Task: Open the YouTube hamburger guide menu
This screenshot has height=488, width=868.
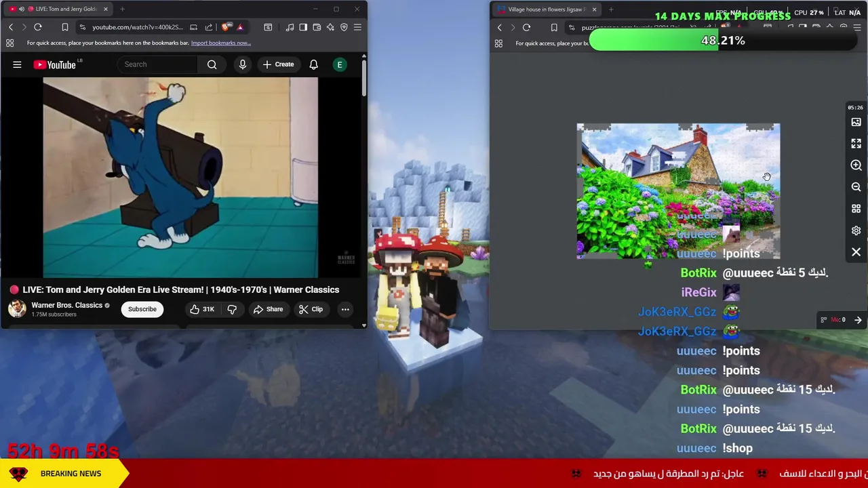Action: coord(17,64)
